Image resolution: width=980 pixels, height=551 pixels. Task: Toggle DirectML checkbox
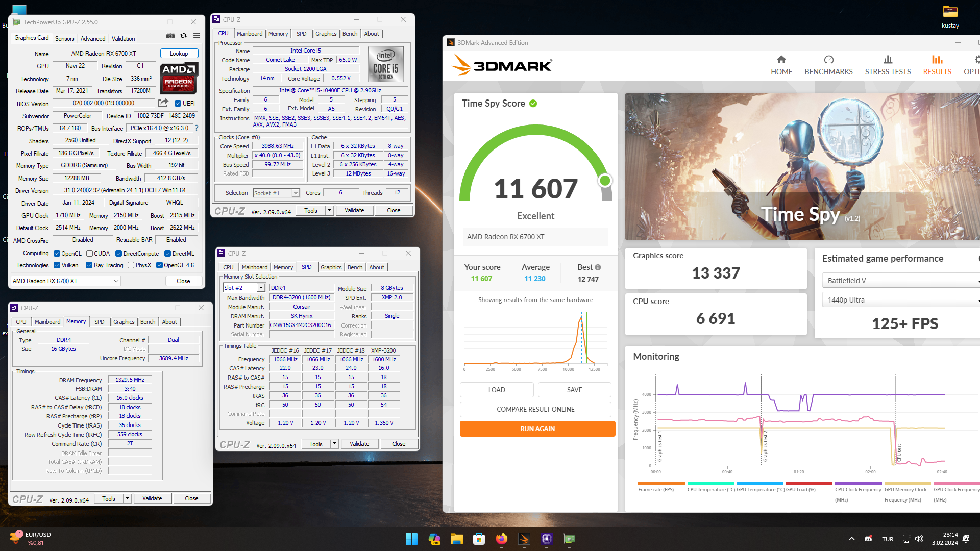click(x=167, y=254)
